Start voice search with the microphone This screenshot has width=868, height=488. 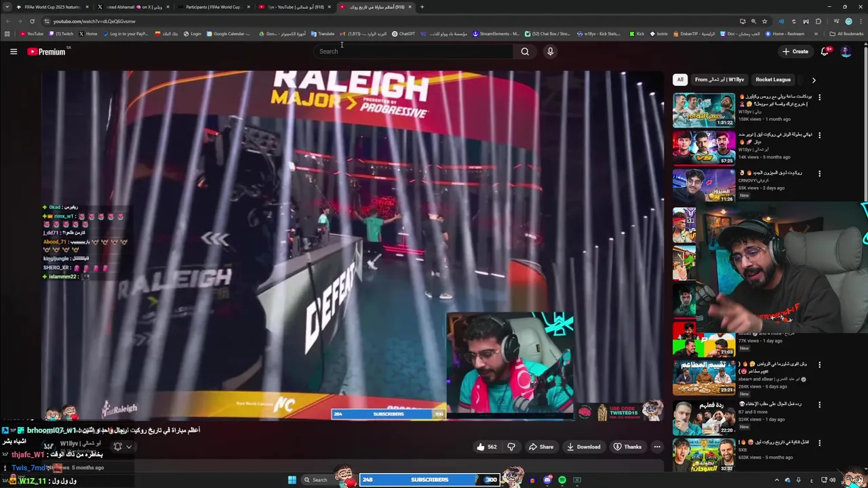pyautogui.click(x=550, y=52)
